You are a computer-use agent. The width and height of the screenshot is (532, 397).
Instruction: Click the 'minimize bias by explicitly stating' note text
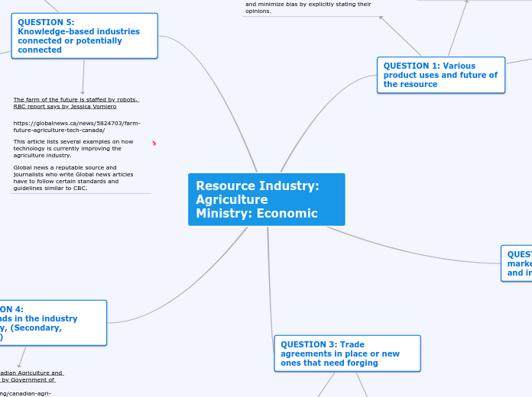coord(308,8)
